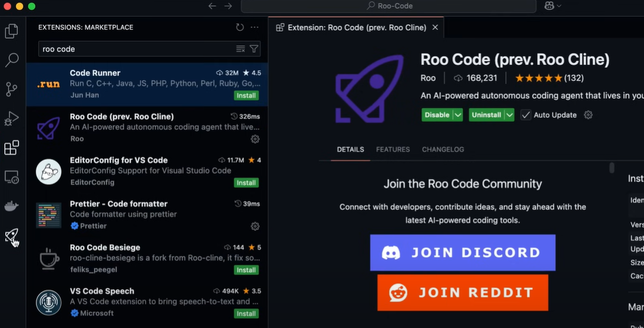Screen dimensions: 644x328
Task: Install the VS Code Speech extension
Action: (246, 313)
